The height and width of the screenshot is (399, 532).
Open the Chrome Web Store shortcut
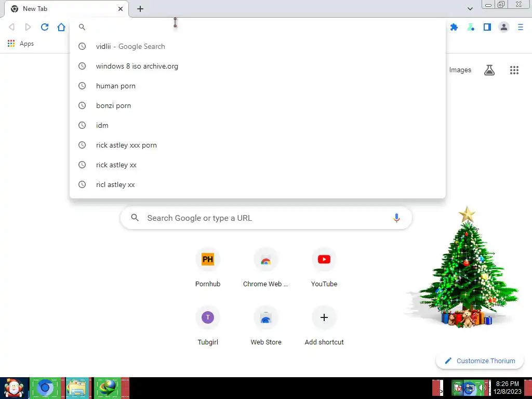coord(265,268)
